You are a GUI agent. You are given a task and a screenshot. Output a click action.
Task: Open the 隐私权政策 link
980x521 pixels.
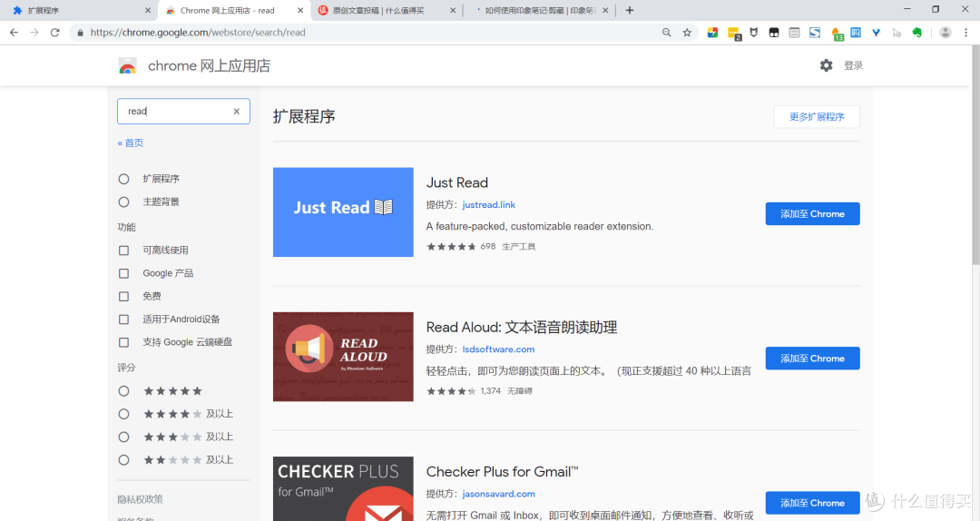[140, 499]
